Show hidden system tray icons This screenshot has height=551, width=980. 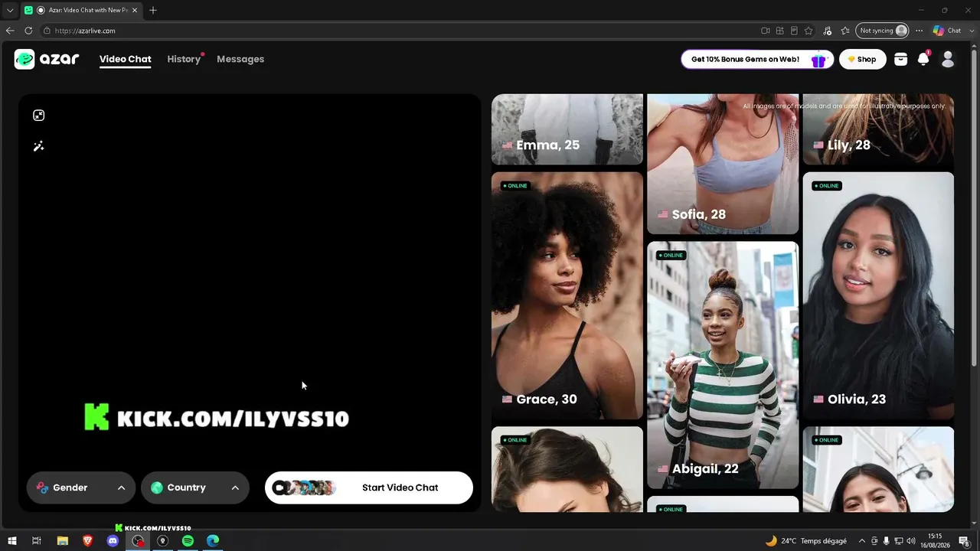[862, 541]
